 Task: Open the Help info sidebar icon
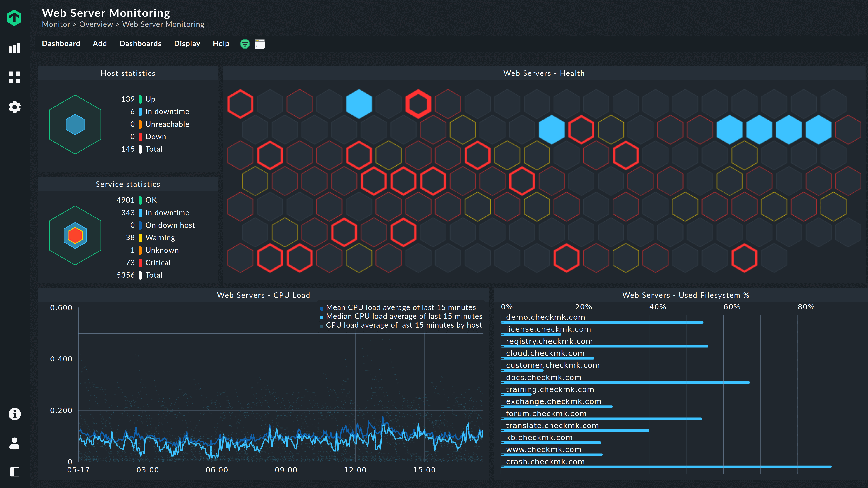14,414
